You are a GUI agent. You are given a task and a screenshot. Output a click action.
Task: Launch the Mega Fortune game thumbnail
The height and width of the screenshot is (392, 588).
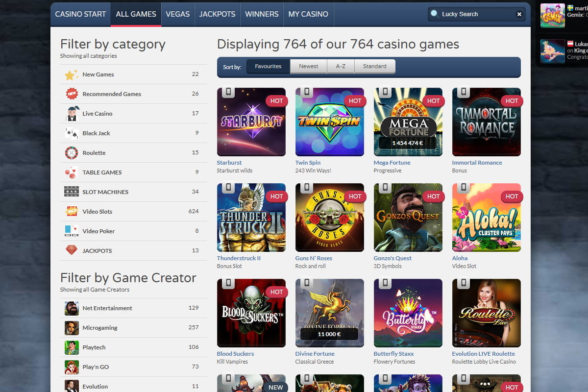(408, 122)
